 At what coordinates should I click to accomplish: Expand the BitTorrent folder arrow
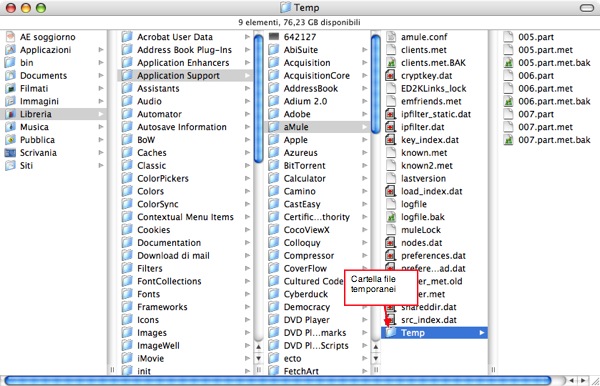tap(364, 166)
